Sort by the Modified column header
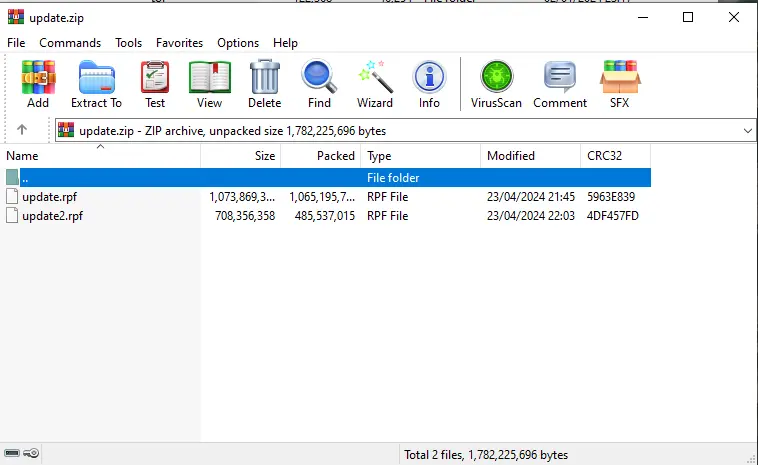 (x=531, y=156)
